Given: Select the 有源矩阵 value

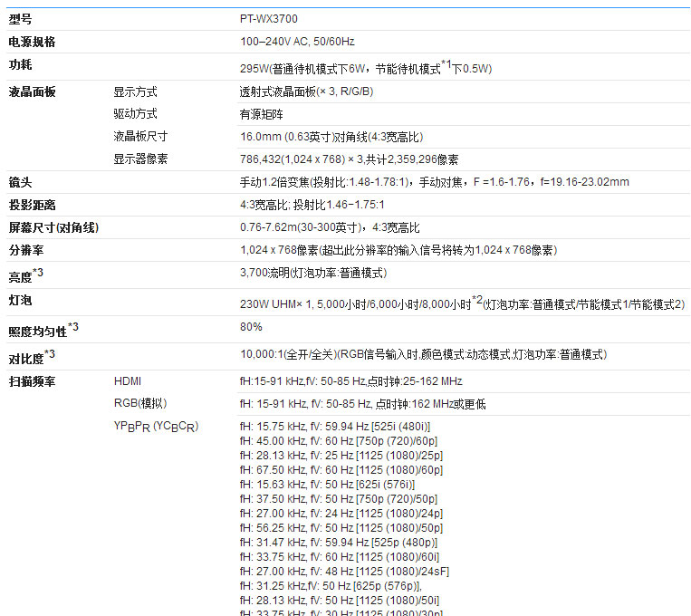Looking at the screenshot, I should coord(262,115).
